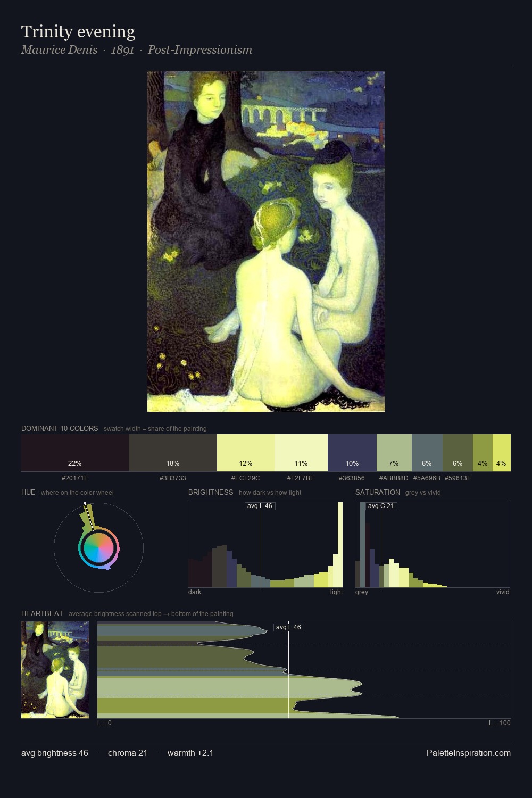Click the DOMINANT 10 COLORS heading
This screenshot has height=798, width=532.
pyautogui.click(x=60, y=428)
